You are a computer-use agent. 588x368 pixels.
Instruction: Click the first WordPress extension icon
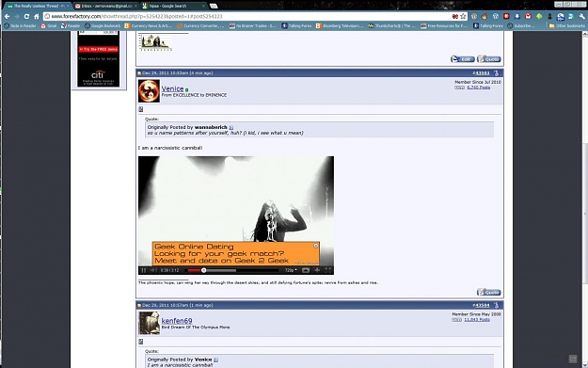coord(474,17)
